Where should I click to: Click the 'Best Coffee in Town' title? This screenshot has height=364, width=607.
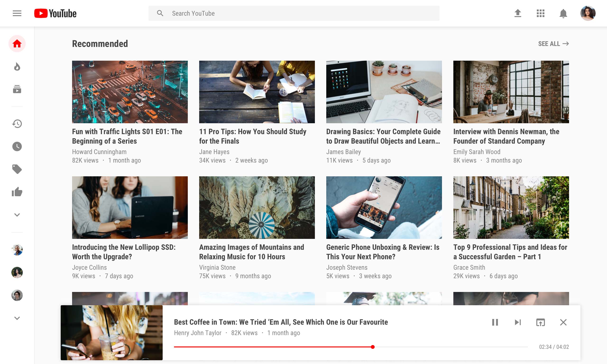(281, 322)
